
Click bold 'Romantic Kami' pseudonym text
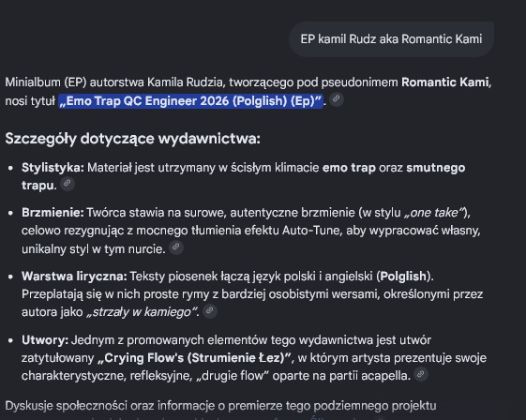pyautogui.click(x=444, y=82)
